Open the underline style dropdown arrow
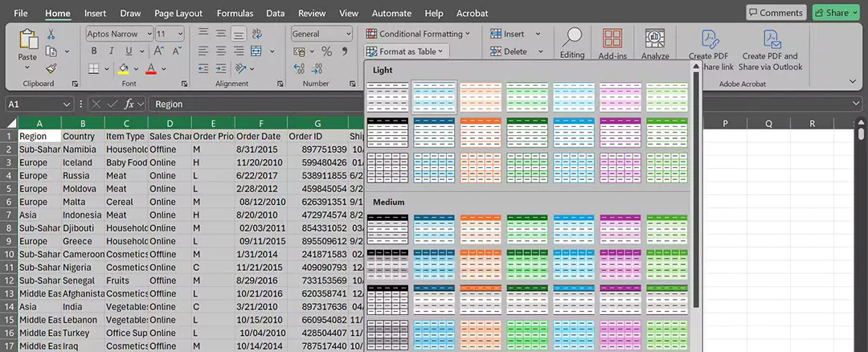This screenshot has height=352, width=868. pos(141,51)
